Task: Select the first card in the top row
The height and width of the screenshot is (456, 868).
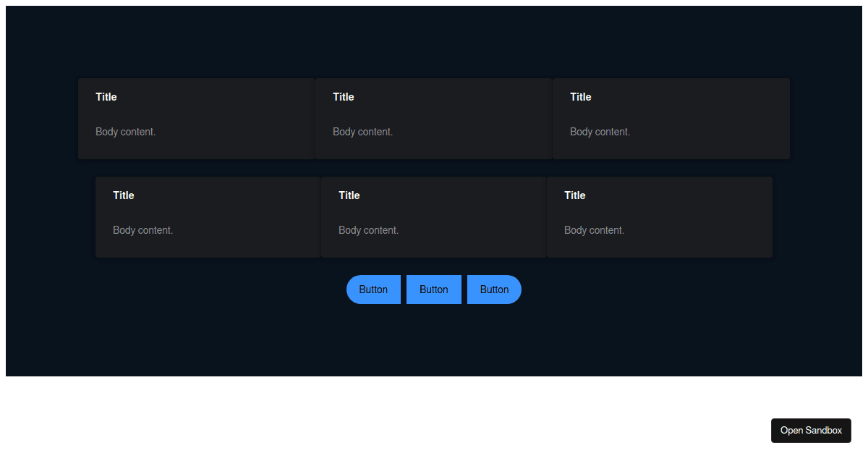Action: point(196,118)
